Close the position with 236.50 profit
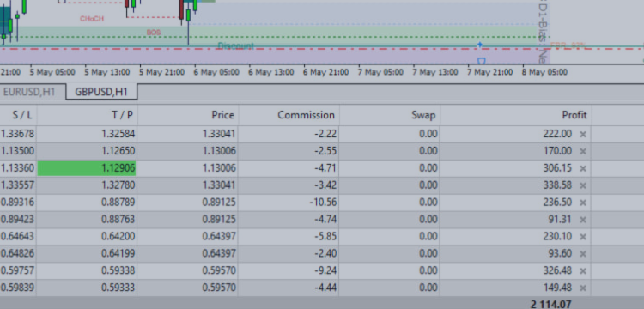Screen dimensions: 644x309 (583, 203)
